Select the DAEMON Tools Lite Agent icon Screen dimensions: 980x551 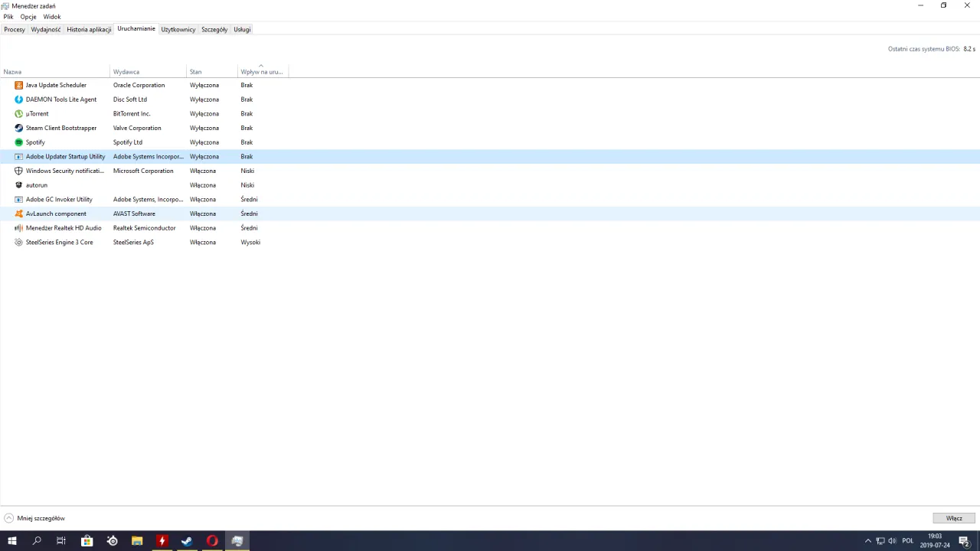(x=19, y=99)
